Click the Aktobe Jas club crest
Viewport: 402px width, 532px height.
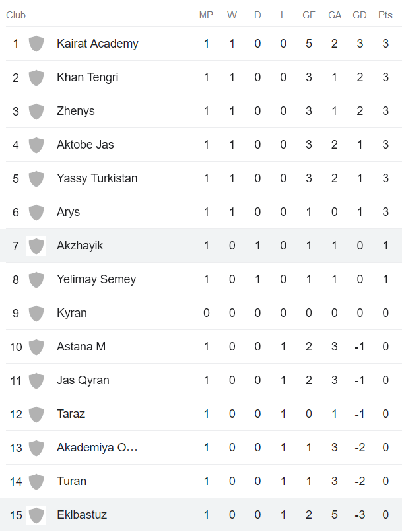pos(36,145)
